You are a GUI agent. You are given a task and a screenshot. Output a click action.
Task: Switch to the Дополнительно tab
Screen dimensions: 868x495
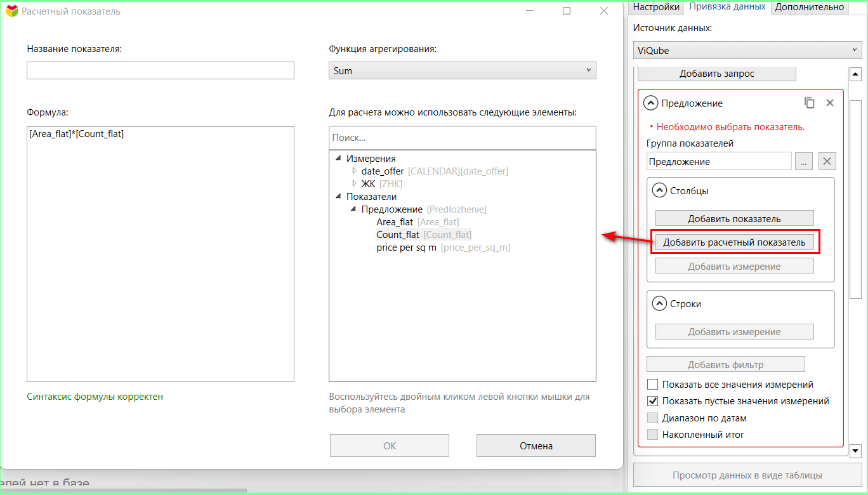coord(810,7)
